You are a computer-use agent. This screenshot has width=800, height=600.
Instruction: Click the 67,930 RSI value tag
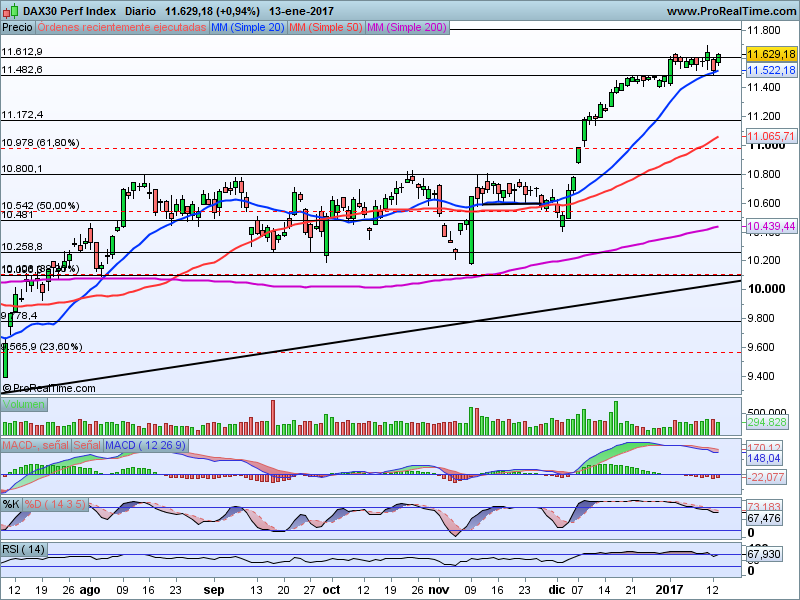764,554
